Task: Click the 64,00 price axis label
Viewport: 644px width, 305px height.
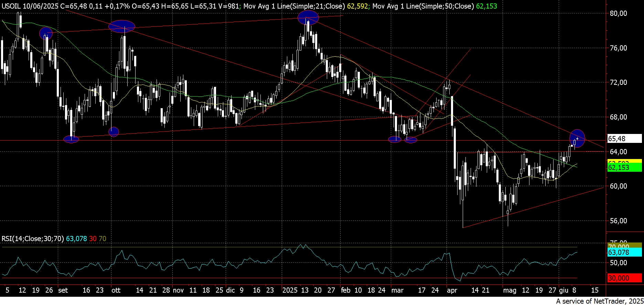Action: point(618,151)
